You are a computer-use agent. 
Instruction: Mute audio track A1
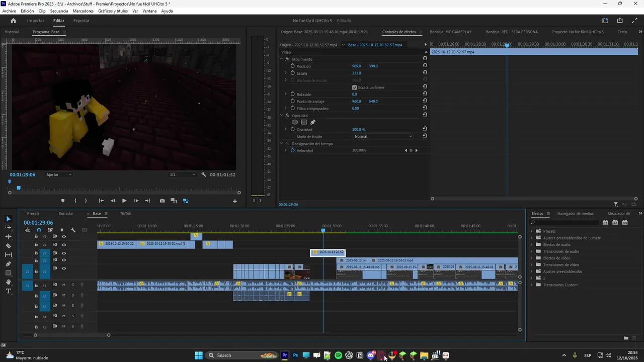[64, 285]
